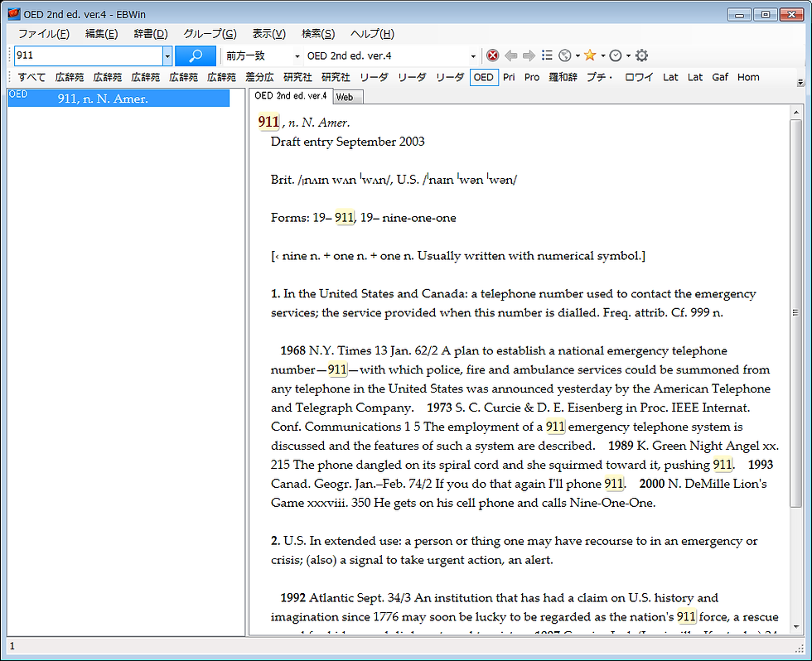Expand the arrow next to the globe icon
The image size is (812, 661).
tap(578, 55)
